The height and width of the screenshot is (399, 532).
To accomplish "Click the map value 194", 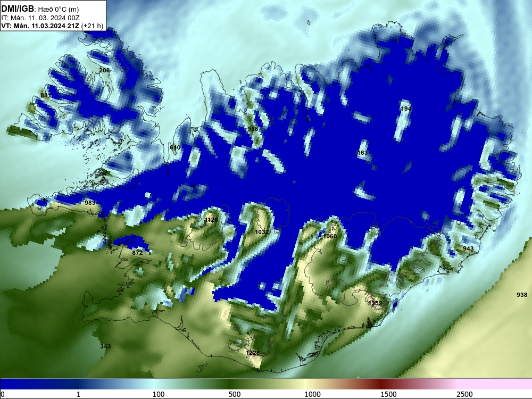I will (x=406, y=109).
